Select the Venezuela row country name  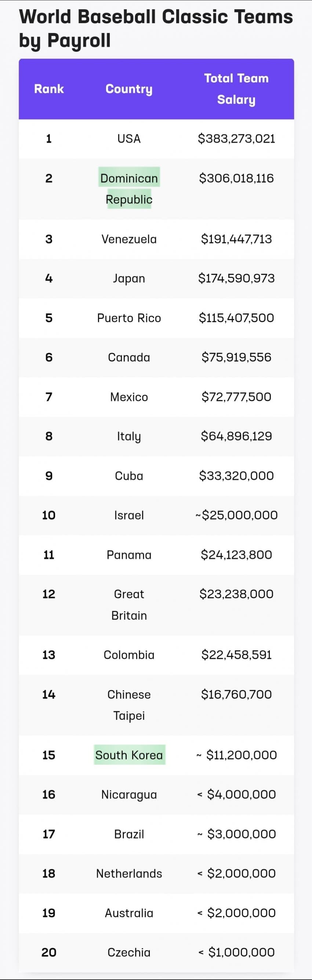click(x=129, y=239)
